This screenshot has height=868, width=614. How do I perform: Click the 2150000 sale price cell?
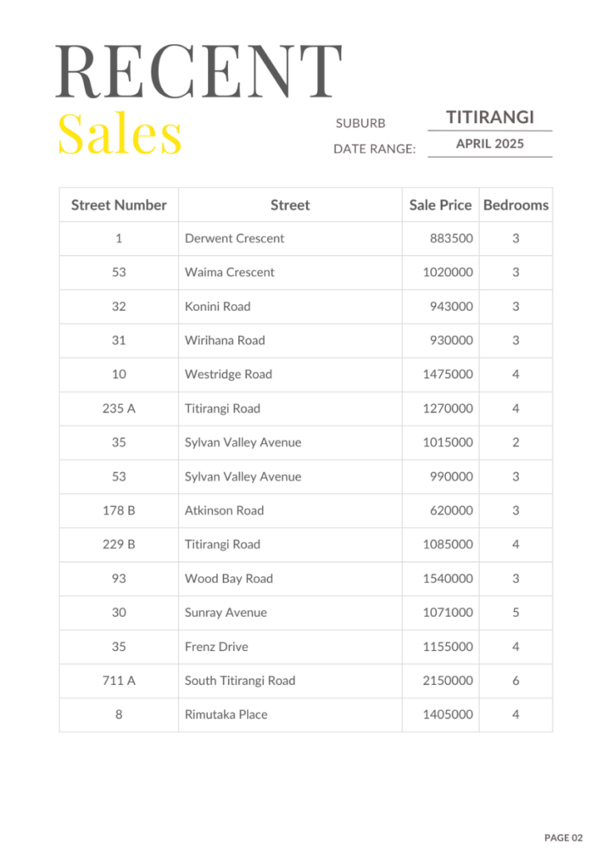coord(441,681)
